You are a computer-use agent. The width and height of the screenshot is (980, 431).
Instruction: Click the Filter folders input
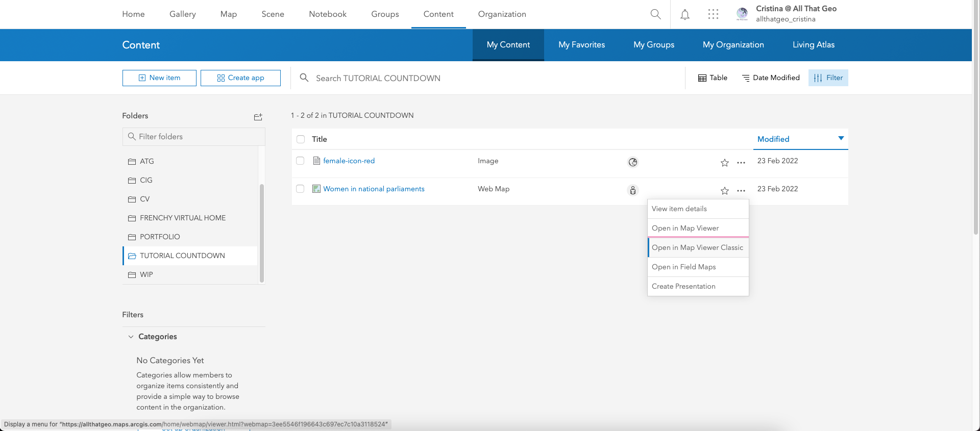click(x=194, y=137)
